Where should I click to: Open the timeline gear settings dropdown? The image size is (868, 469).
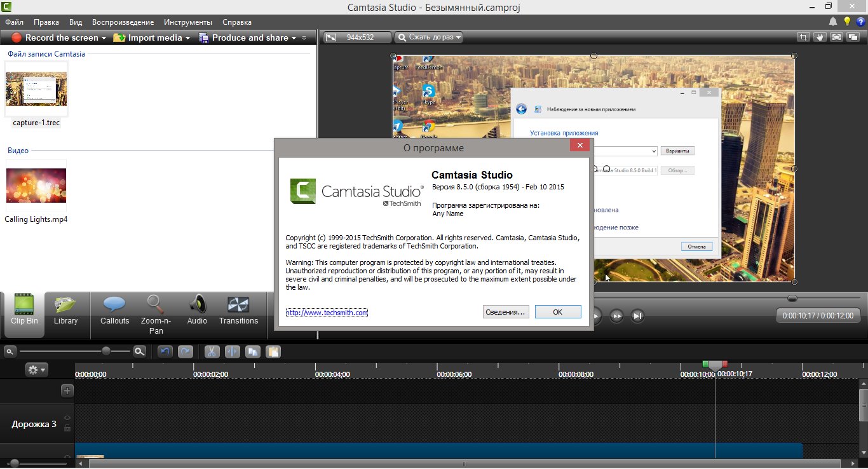click(36, 369)
